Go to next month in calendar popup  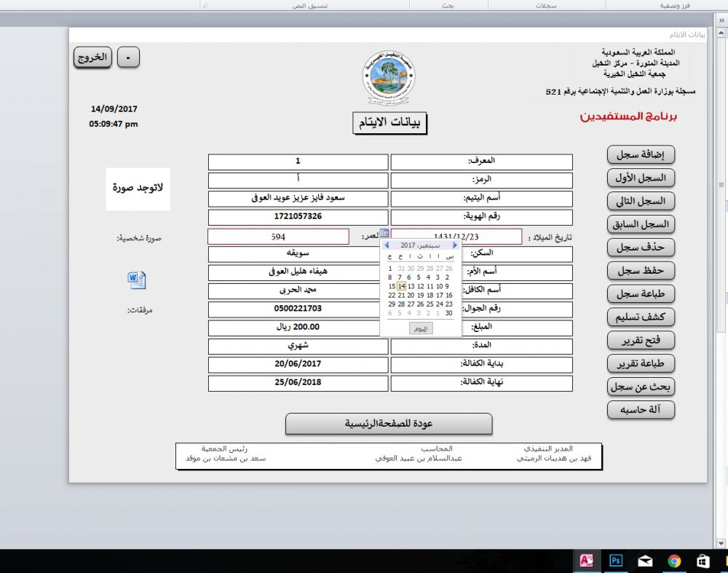[455, 246]
